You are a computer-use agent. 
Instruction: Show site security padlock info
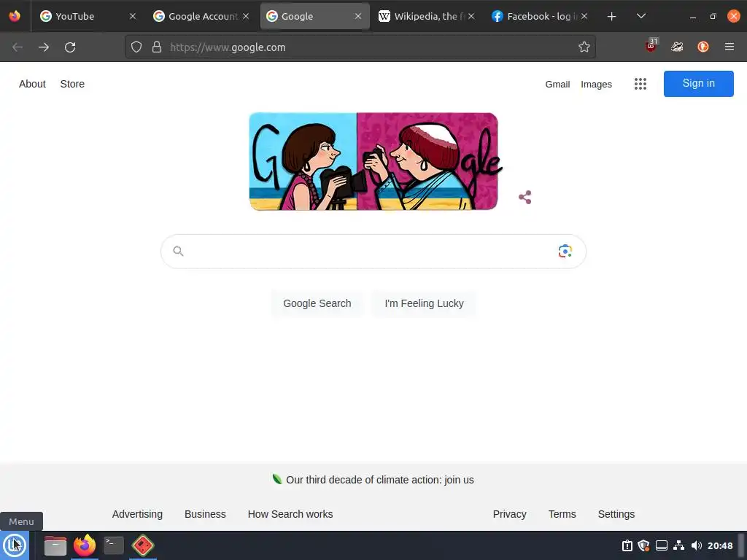pos(157,47)
